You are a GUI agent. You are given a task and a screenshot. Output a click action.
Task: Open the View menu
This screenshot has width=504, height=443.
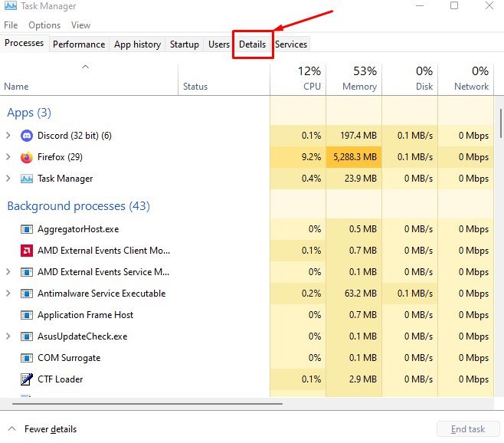(x=80, y=25)
